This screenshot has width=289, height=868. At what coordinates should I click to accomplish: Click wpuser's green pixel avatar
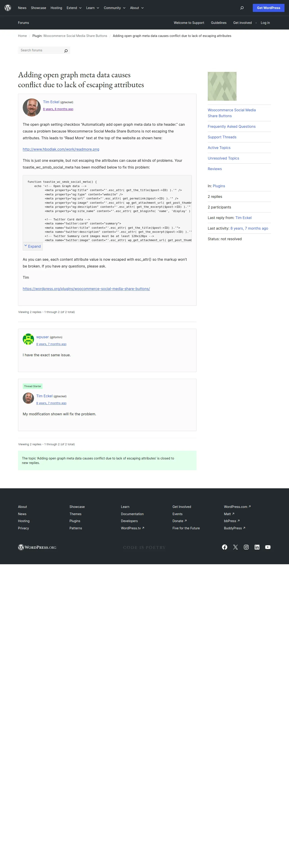click(x=28, y=339)
